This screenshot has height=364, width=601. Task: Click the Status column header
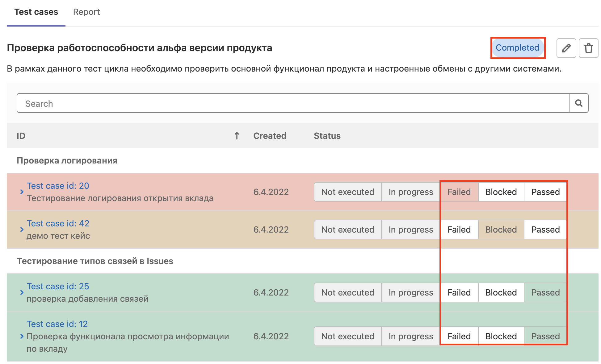(327, 136)
